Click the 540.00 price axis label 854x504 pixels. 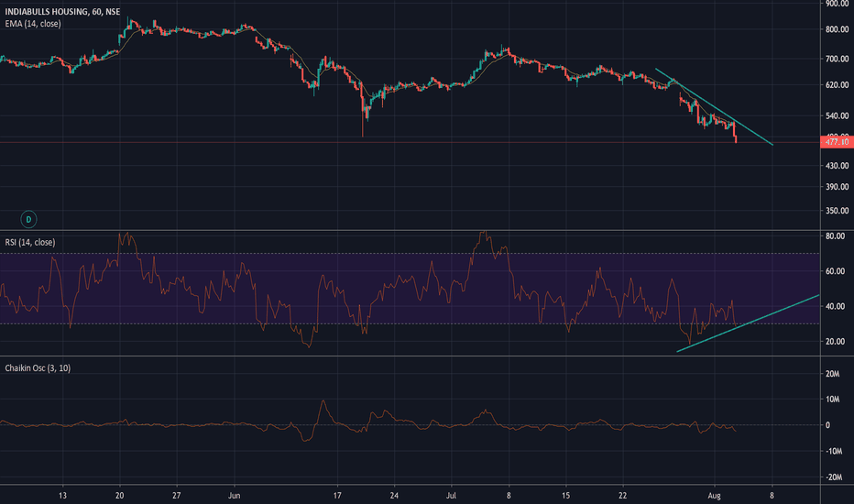[x=838, y=115]
